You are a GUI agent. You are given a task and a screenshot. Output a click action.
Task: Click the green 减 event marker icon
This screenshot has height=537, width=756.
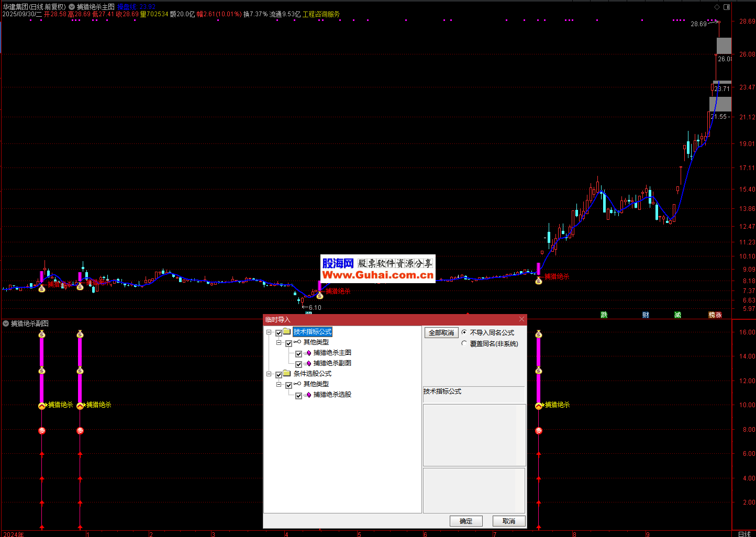pyautogui.click(x=677, y=315)
